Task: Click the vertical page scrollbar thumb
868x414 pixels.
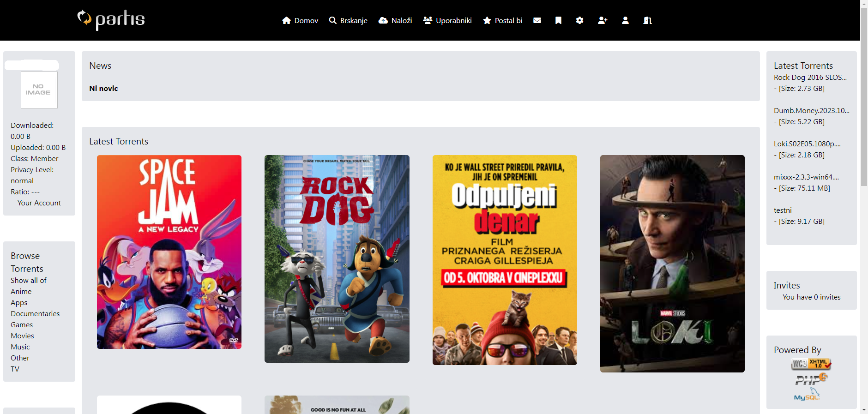Action: [864, 97]
